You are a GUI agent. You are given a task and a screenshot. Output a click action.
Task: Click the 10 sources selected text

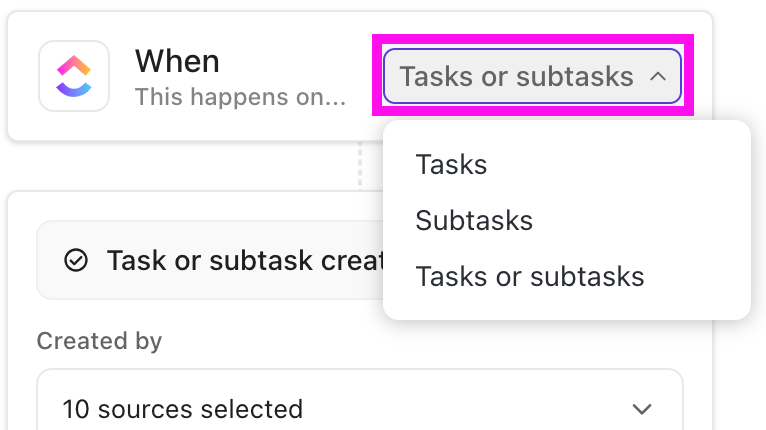(182, 409)
